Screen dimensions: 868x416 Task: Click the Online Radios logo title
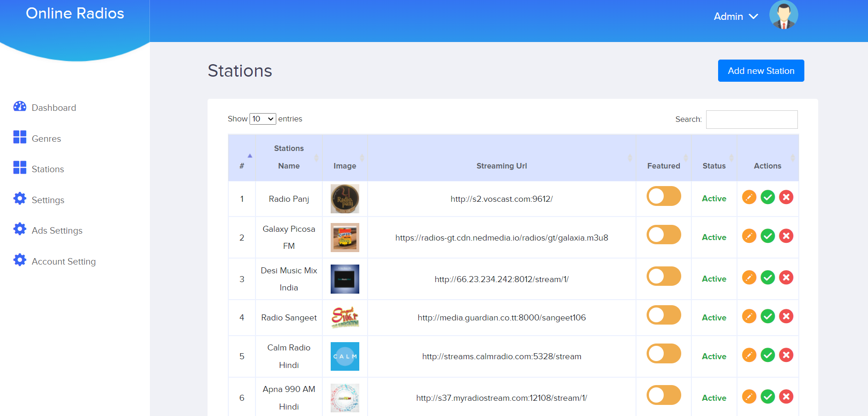(75, 13)
